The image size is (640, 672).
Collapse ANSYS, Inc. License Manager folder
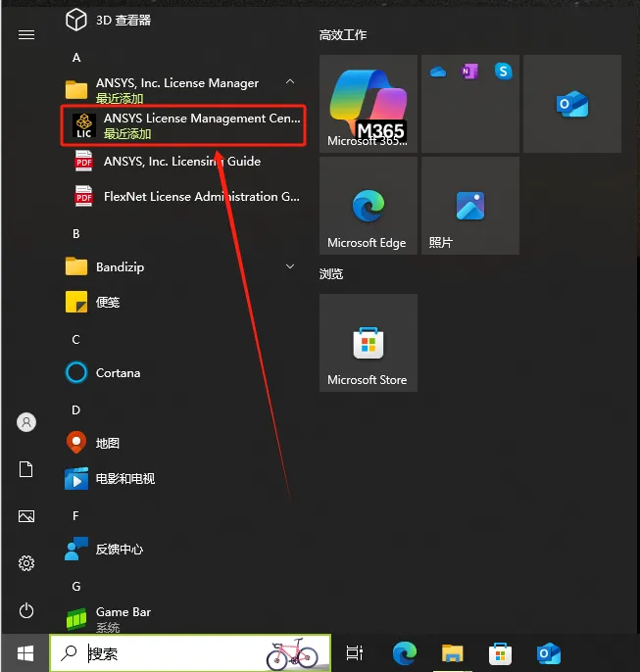tap(290, 82)
